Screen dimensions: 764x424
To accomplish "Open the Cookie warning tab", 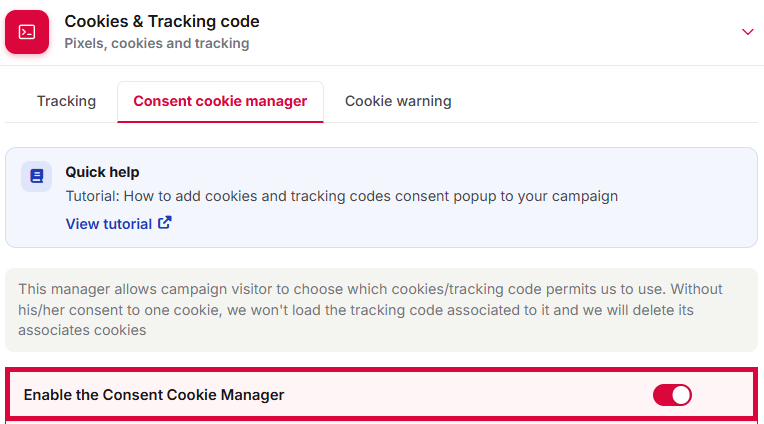I will [398, 101].
